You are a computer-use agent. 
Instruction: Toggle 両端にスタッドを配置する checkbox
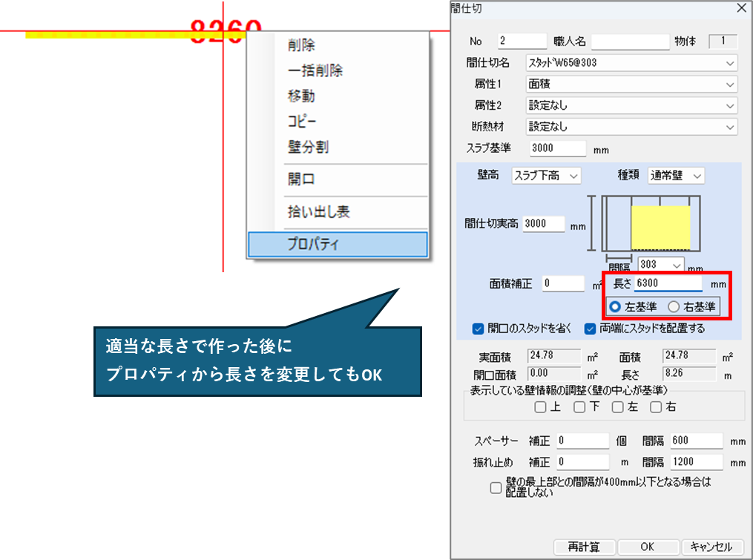591,329
